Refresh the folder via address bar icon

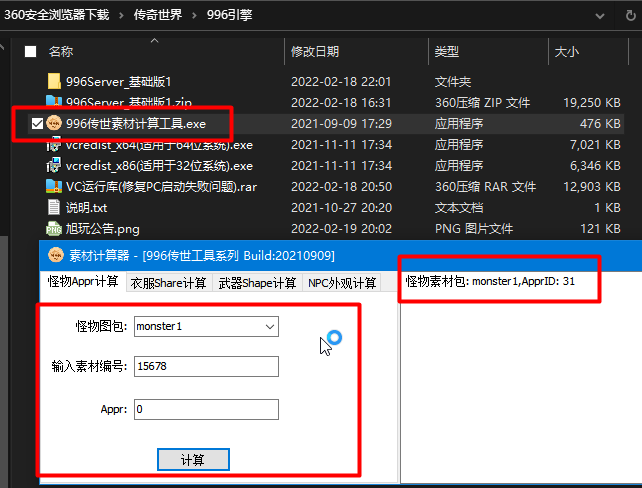(631, 16)
